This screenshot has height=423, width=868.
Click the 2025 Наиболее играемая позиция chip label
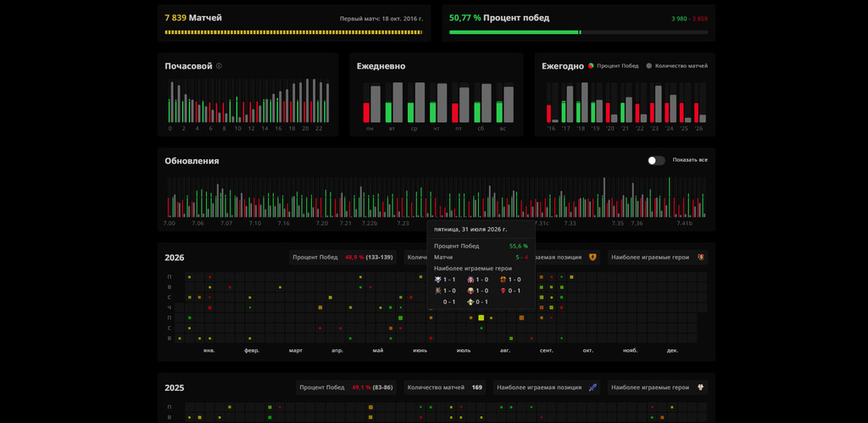pos(539,387)
